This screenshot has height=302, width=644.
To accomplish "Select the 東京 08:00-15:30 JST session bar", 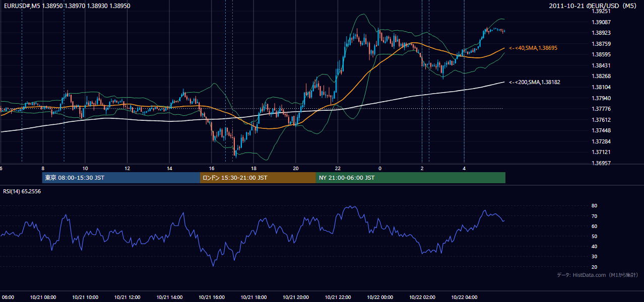I will [x=121, y=178].
